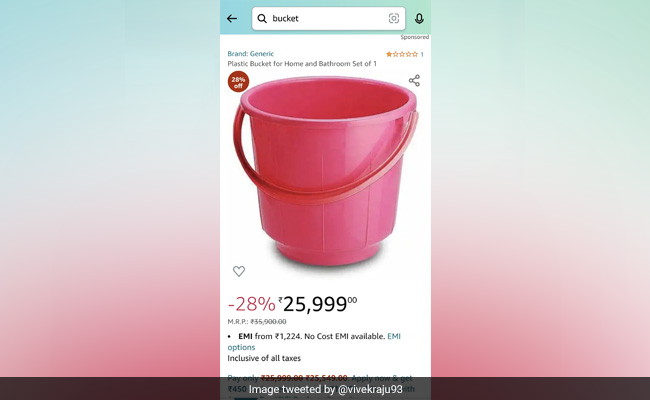Click the Sponsored label
The width and height of the screenshot is (650, 400).
point(415,37)
